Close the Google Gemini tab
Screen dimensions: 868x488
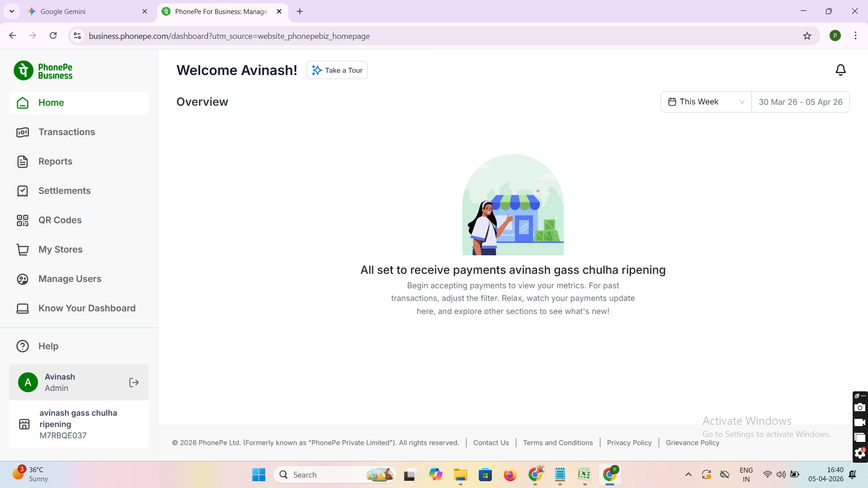tap(145, 12)
